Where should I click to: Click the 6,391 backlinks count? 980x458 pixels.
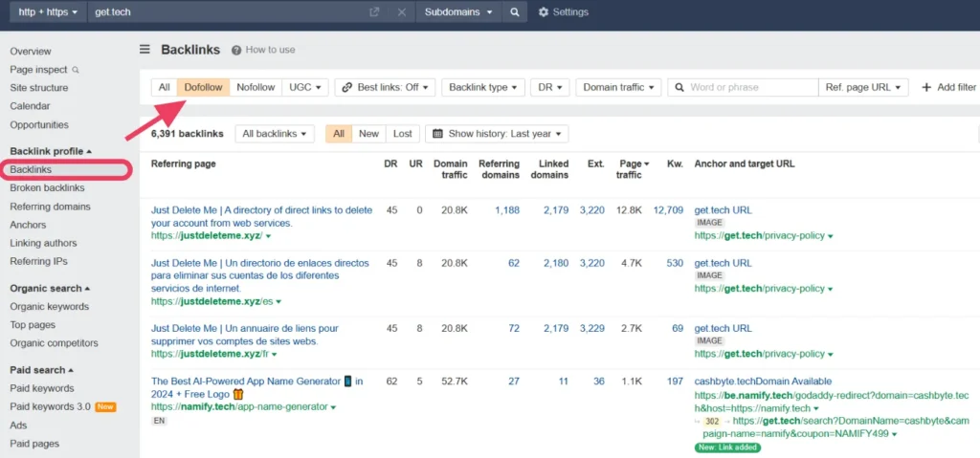[x=187, y=134]
